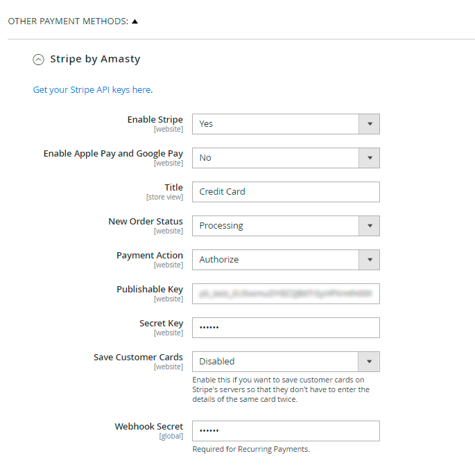Open Enable Apple Pay and Google Pay dropdown
The width and height of the screenshot is (475, 476).
pos(275,158)
